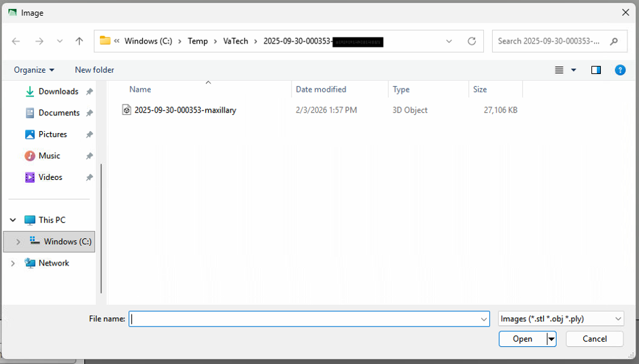Sort by the Date modified column header
The image size is (639, 364).
pyautogui.click(x=321, y=90)
